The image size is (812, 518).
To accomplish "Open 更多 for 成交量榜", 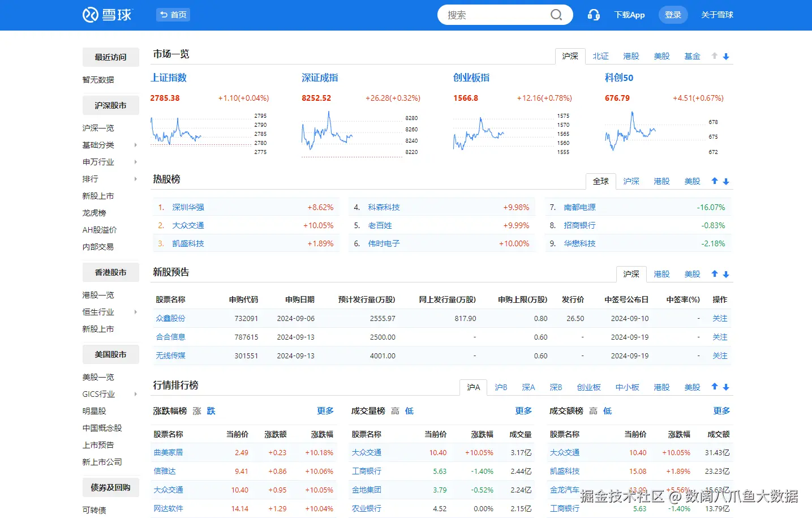I will click(523, 411).
